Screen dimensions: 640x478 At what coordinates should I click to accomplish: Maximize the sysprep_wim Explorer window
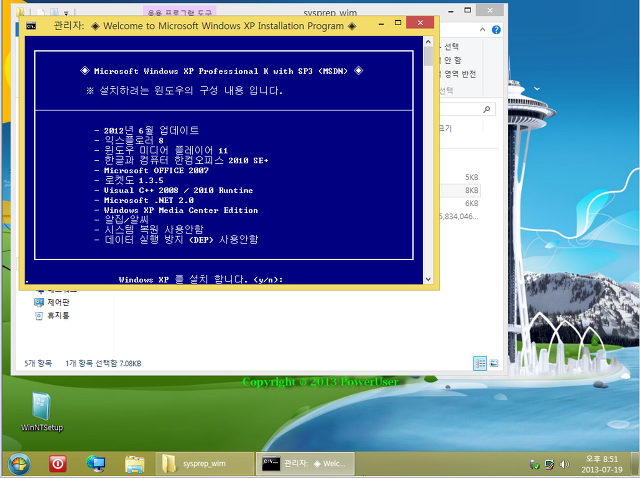(x=468, y=10)
